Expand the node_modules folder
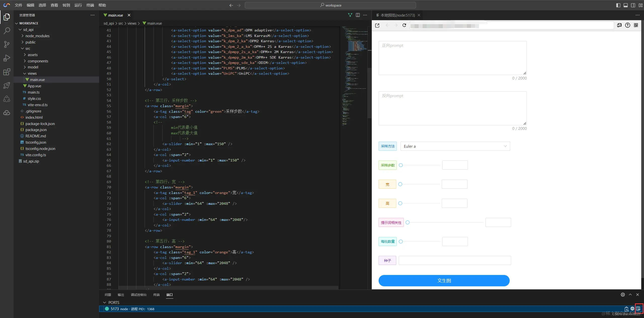The width and height of the screenshot is (644, 318). (x=37, y=36)
